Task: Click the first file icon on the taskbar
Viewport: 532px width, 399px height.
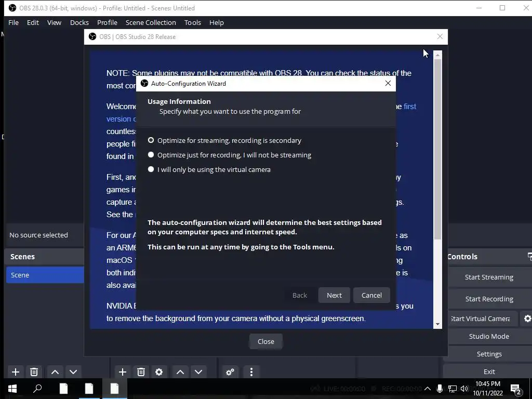Action: 63,389
